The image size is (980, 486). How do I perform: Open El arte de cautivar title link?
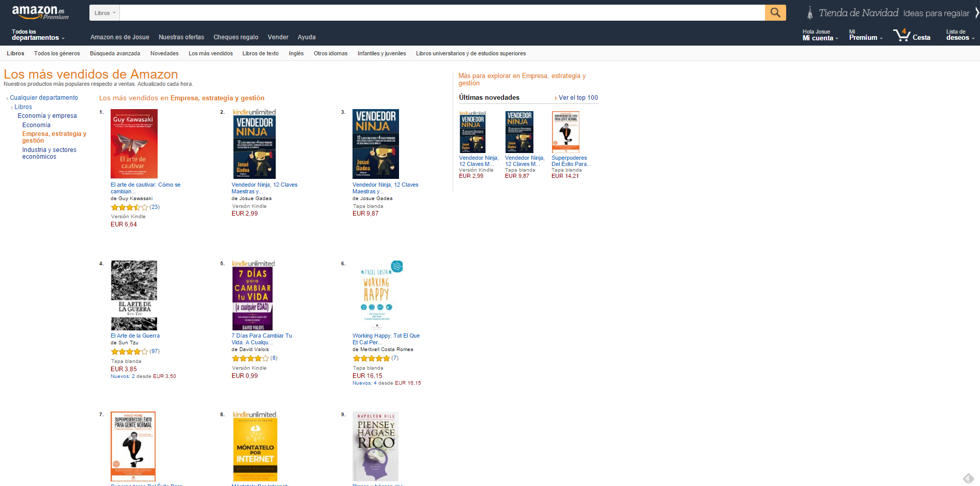click(x=145, y=188)
